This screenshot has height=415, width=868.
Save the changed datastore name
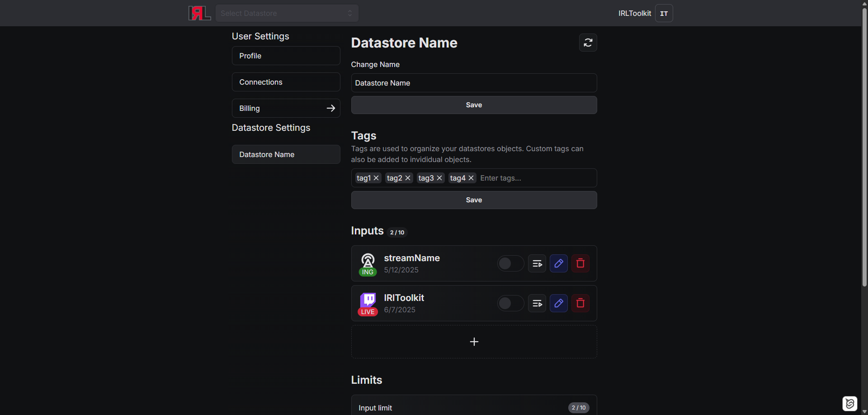pos(474,105)
